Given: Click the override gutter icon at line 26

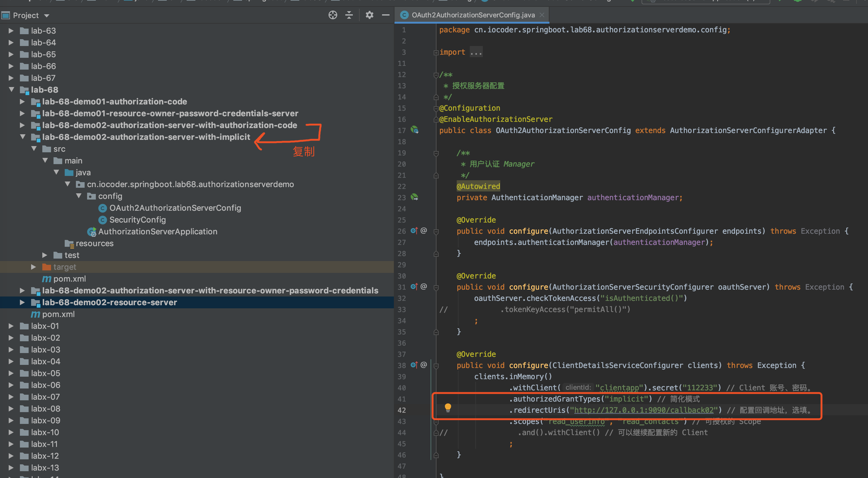Looking at the screenshot, I should [414, 231].
